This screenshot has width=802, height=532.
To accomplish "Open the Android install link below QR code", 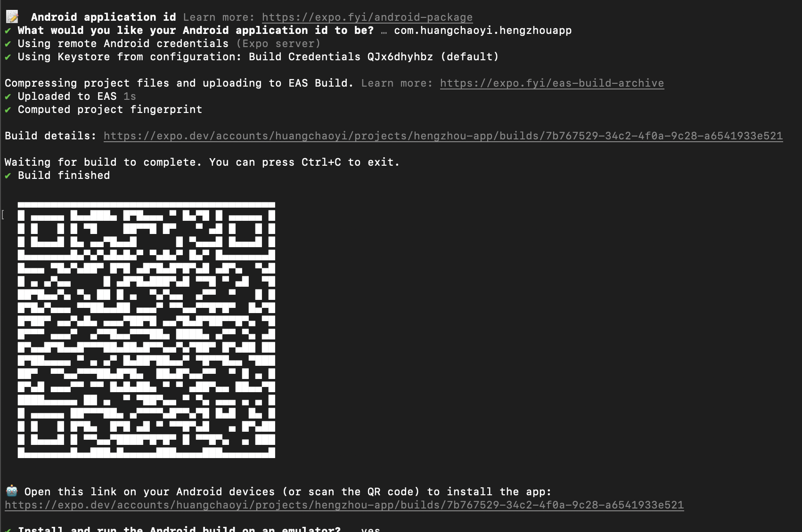I will point(344,505).
